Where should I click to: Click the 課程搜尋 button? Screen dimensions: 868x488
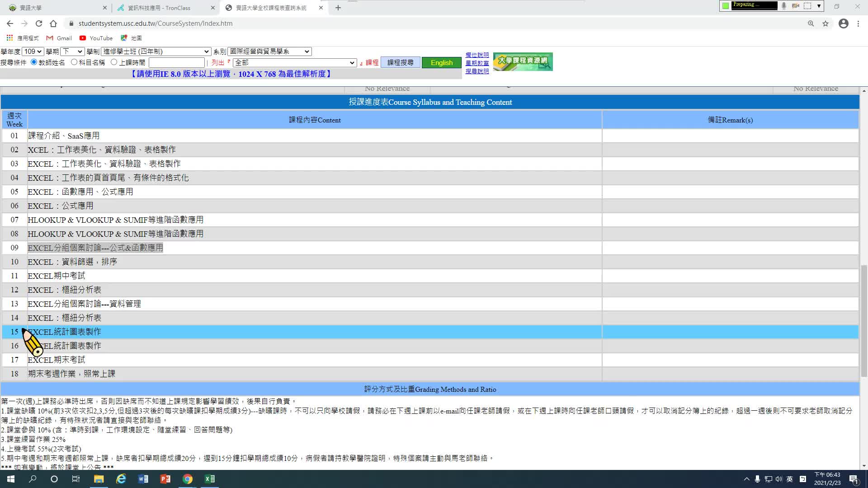[401, 62]
